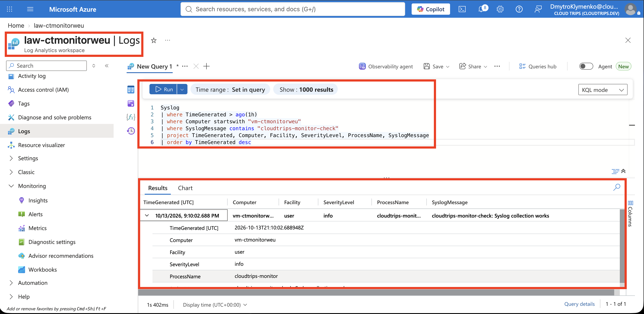The width and height of the screenshot is (644, 314).
Task: Open the functions fx panel icon
Action: [131, 117]
